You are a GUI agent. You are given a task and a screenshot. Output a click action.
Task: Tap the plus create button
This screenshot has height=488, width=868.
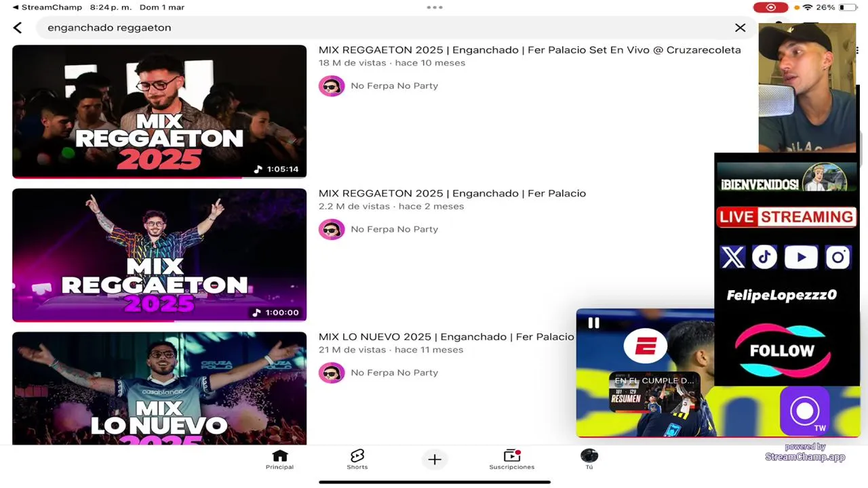pyautogui.click(x=435, y=460)
